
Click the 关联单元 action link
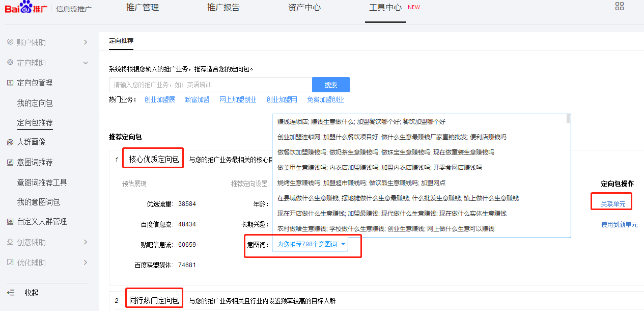(611, 201)
